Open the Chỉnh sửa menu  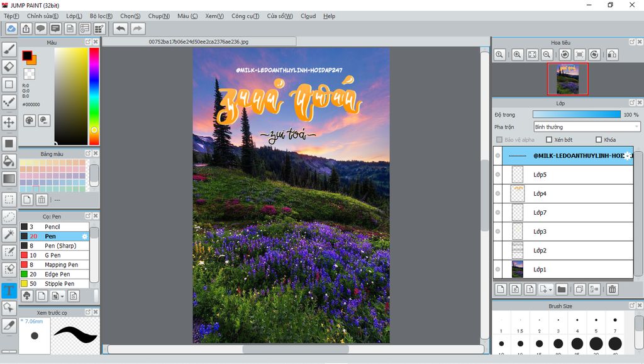pos(43,16)
